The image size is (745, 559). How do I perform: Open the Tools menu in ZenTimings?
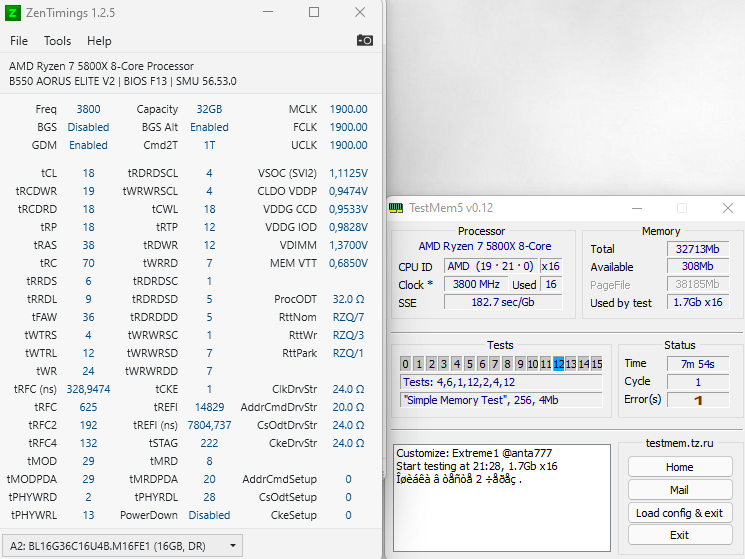(x=57, y=41)
